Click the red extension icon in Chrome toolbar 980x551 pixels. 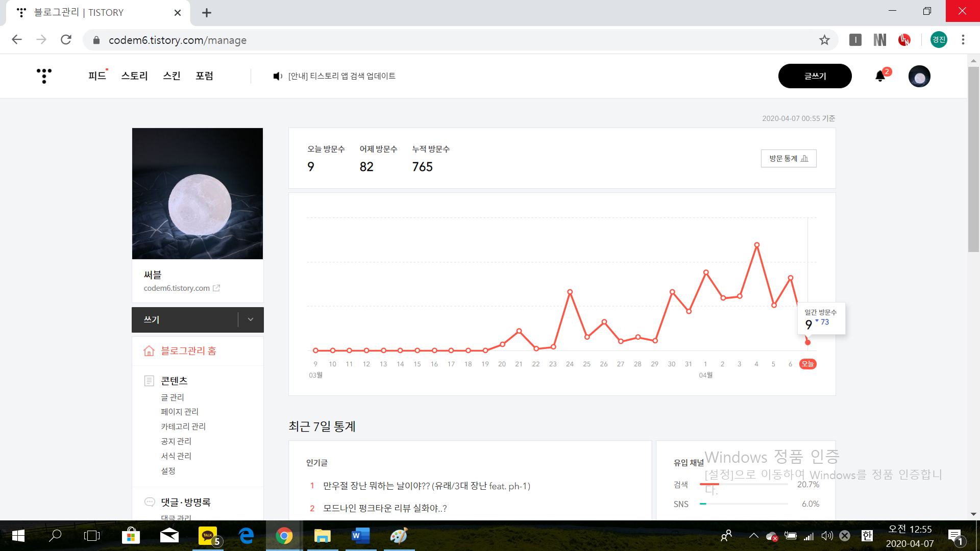904,40
